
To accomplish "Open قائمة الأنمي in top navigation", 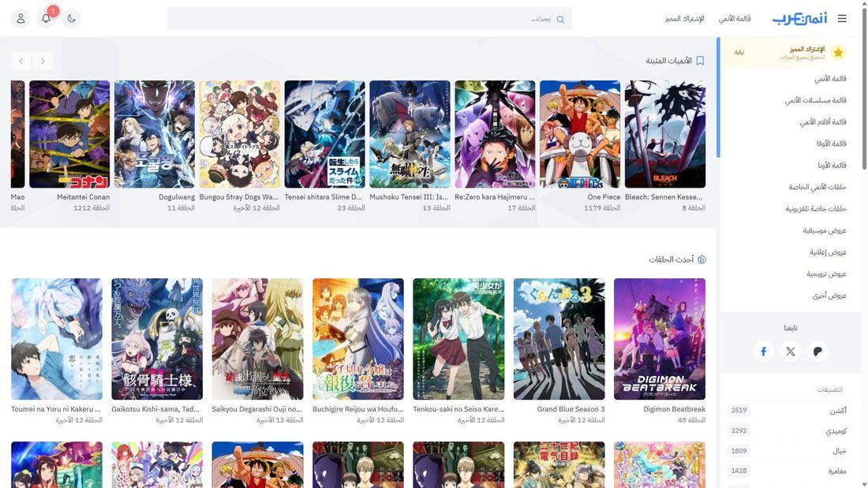I will [x=735, y=19].
